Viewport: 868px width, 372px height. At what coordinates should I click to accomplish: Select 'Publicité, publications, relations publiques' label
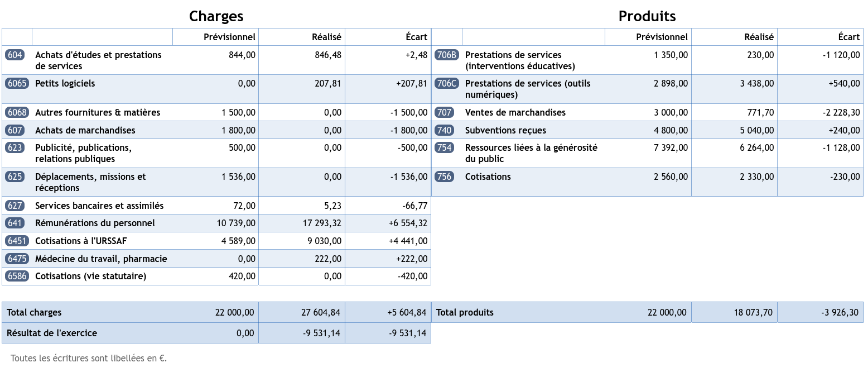click(84, 153)
